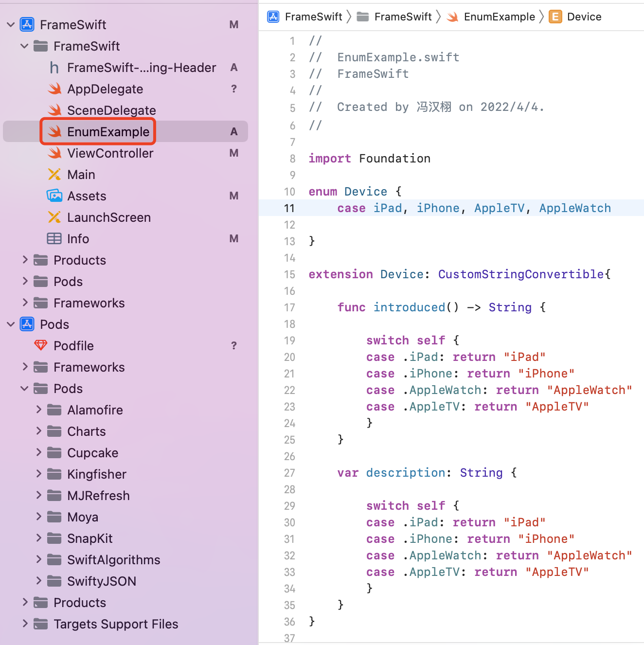Click the FrameSwift project icon in navigator
Screen dimensions: 644x645
click(x=27, y=24)
